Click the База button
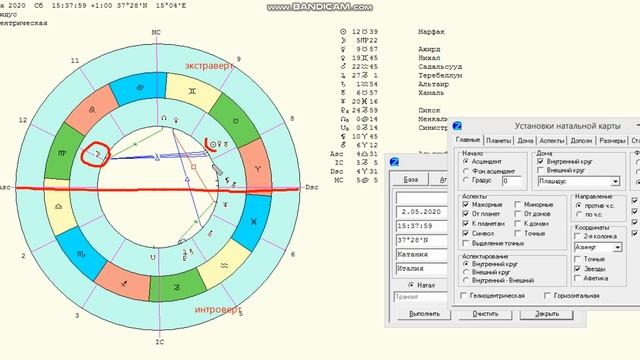 [410, 180]
